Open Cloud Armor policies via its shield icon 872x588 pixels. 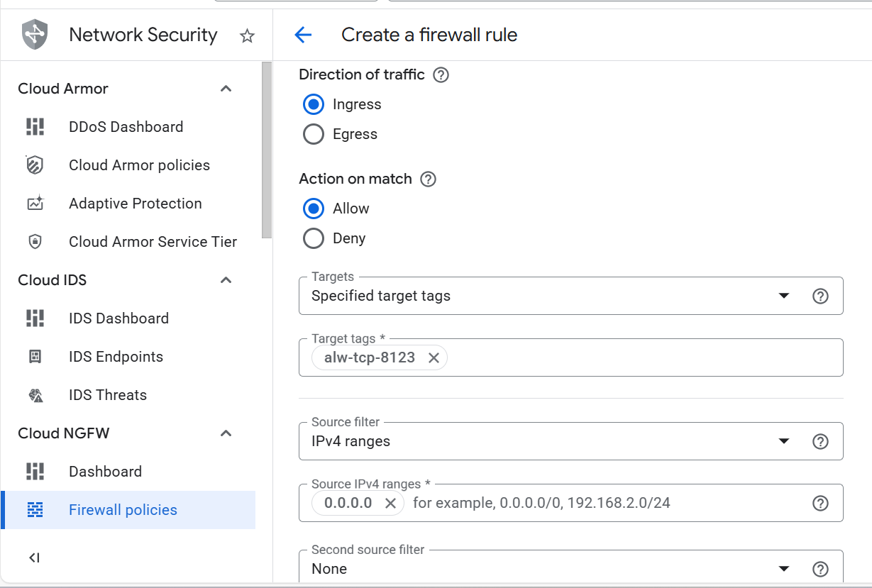pyautogui.click(x=35, y=165)
